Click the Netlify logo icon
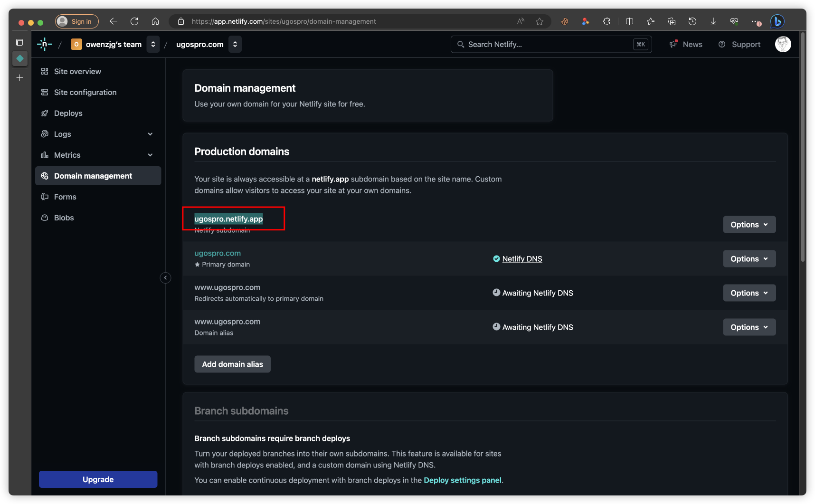This screenshot has width=815, height=504. (x=45, y=44)
